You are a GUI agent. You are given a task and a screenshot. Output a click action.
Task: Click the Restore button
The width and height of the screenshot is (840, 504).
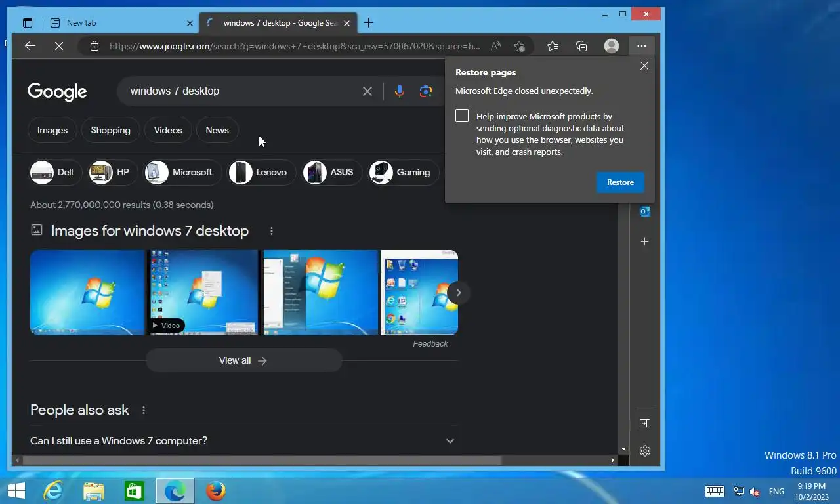coord(620,182)
